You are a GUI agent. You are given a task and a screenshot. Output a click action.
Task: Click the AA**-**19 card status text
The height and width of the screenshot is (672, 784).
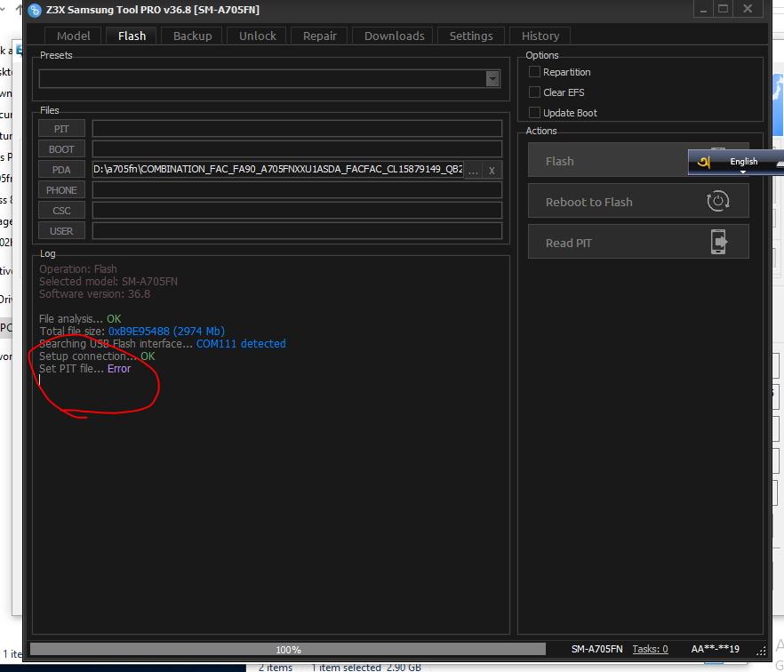click(x=715, y=649)
